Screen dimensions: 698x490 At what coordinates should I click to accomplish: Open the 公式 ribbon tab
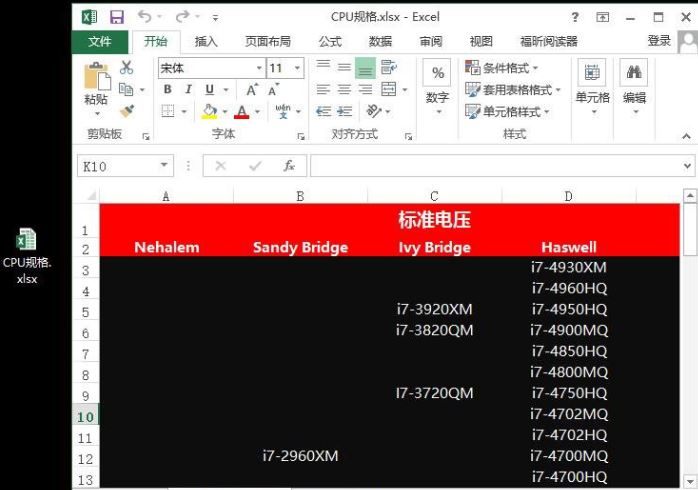[330, 41]
